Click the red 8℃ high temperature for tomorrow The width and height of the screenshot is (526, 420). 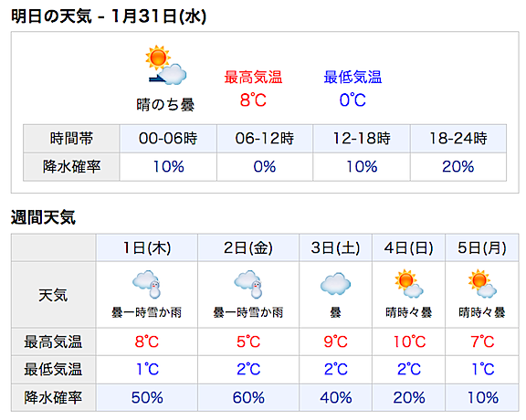253,100
